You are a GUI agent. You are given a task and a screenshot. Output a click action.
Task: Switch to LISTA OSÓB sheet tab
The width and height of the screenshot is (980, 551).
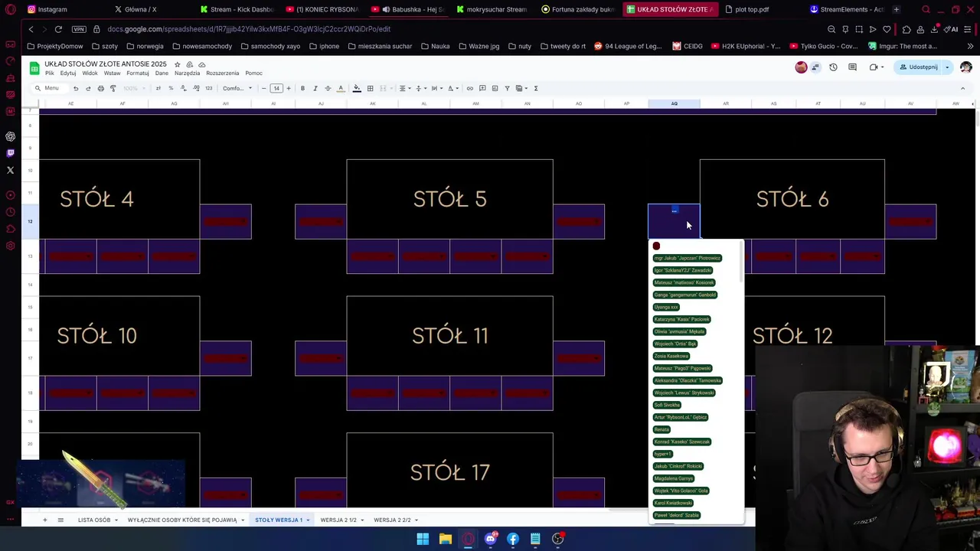(x=94, y=520)
